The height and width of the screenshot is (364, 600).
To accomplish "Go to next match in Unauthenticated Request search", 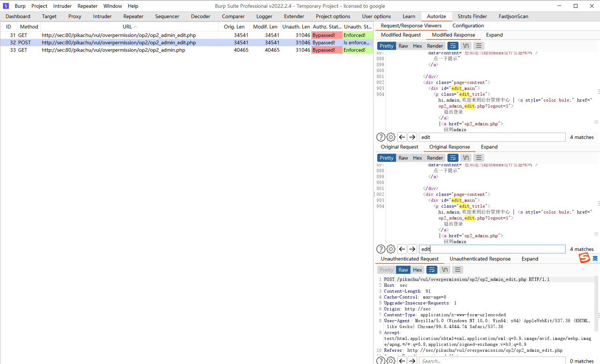I will (x=412, y=361).
